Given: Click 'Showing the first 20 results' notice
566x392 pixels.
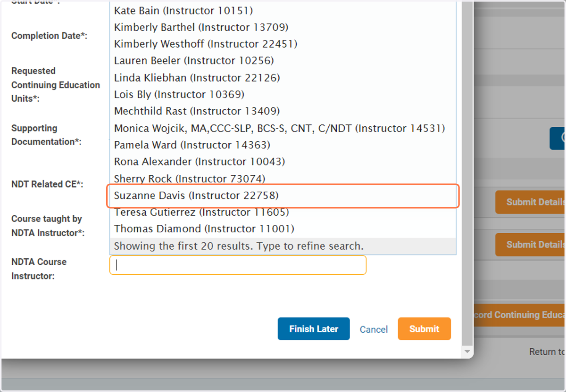Looking at the screenshot, I should pos(283,246).
